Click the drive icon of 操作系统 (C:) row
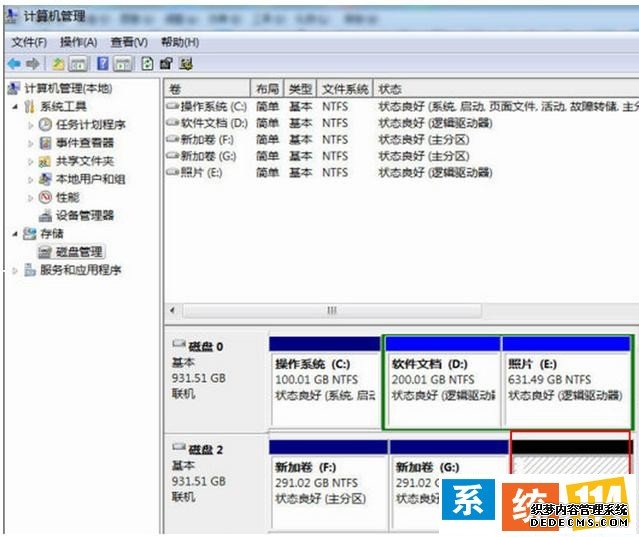 click(x=172, y=106)
